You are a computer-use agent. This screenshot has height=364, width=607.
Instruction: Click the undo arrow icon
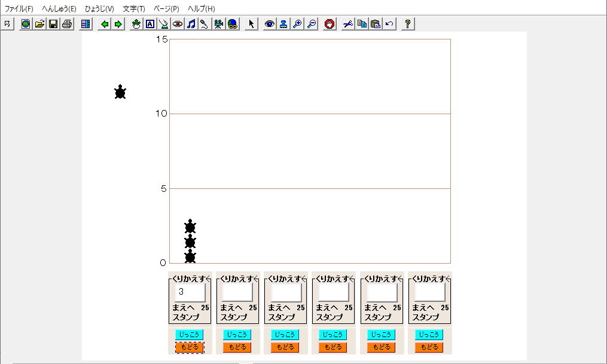point(389,24)
